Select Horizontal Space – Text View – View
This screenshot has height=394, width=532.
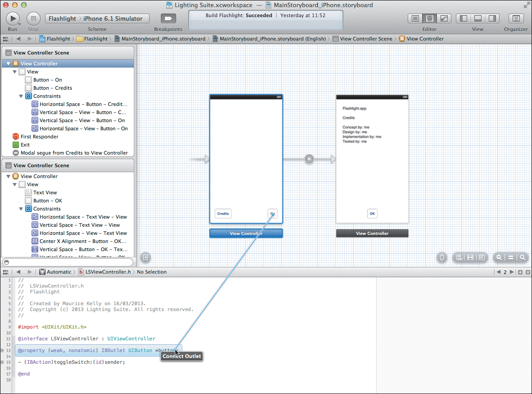[x=79, y=217]
